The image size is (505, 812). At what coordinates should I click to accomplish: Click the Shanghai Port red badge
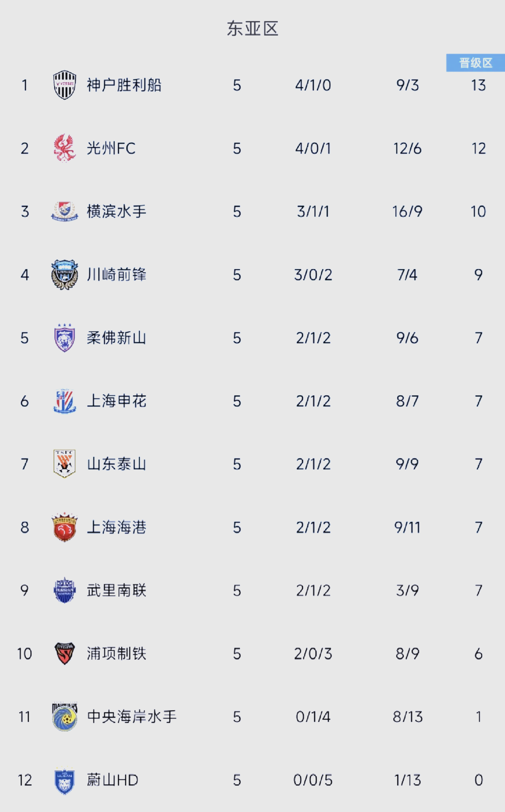click(65, 527)
